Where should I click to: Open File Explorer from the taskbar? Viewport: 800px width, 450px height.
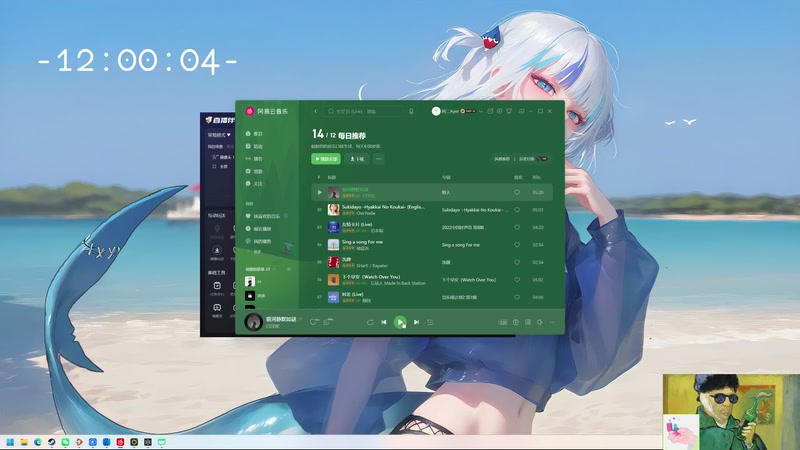coord(24,442)
